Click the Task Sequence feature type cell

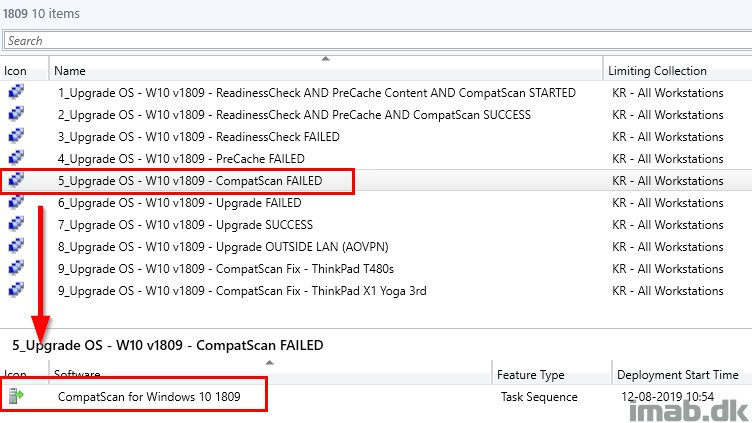tap(539, 397)
